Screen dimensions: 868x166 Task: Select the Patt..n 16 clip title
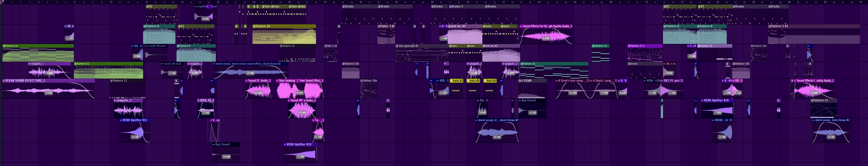[x=332, y=46]
